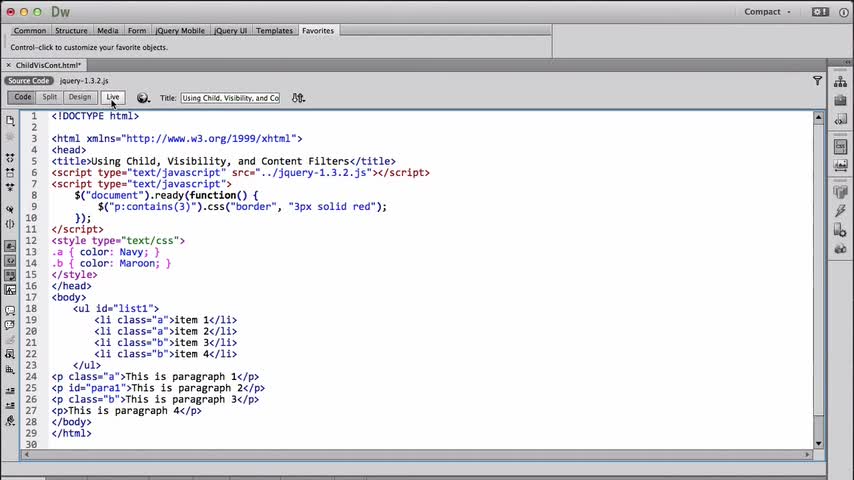Screen dimensions: 854x480
Task: Open the Structure insert tab
Action: pyautogui.click(x=71, y=31)
